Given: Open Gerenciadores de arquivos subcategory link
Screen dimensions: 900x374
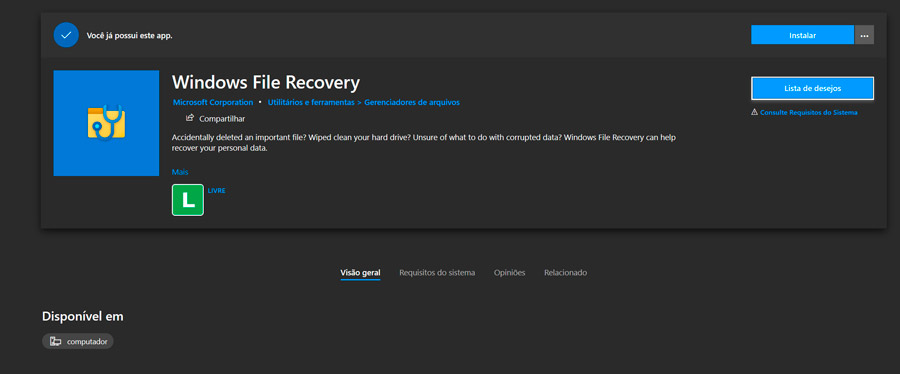Looking at the screenshot, I should pyautogui.click(x=412, y=103).
